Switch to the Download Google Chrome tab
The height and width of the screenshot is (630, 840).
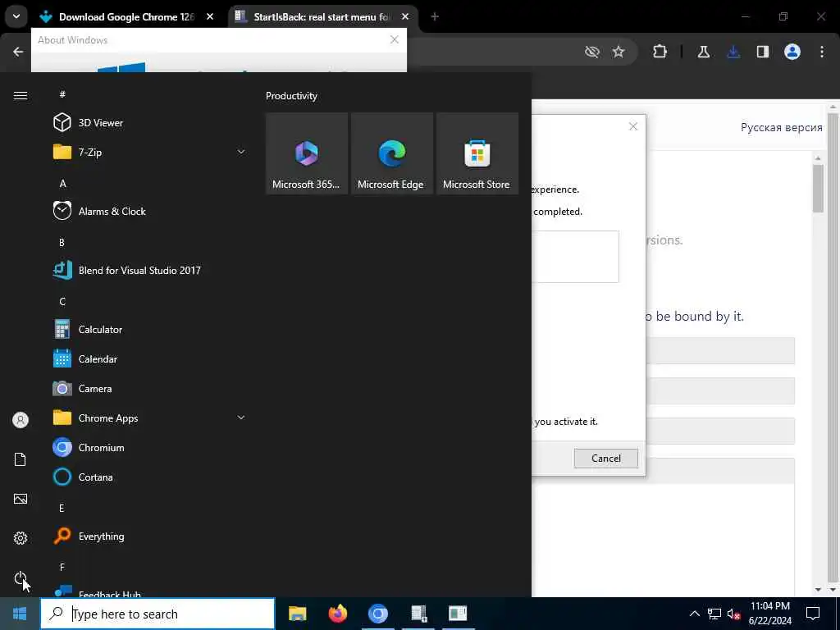click(126, 16)
